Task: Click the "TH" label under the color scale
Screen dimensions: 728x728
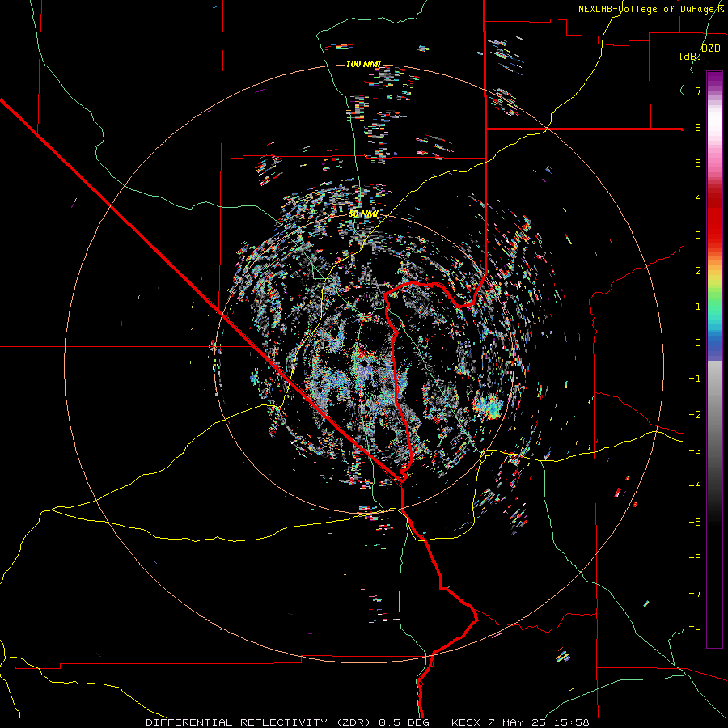Action: [695, 629]
